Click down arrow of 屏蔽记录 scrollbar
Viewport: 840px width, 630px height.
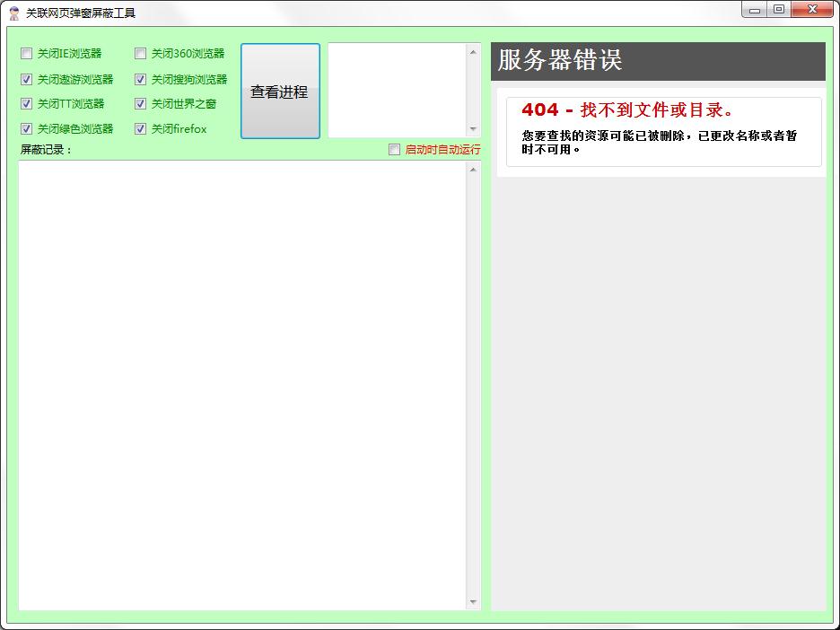pyautogui.click(x=473, y=602)
